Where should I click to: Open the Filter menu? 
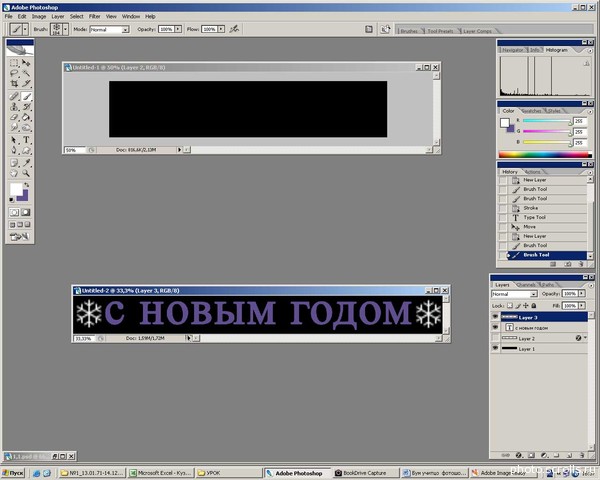tap(95, 16)
